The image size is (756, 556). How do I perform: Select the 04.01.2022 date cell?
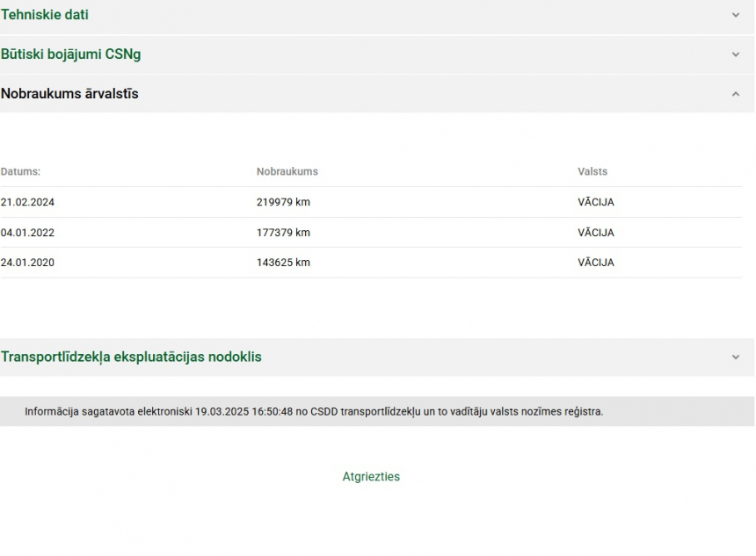[27, 233]
